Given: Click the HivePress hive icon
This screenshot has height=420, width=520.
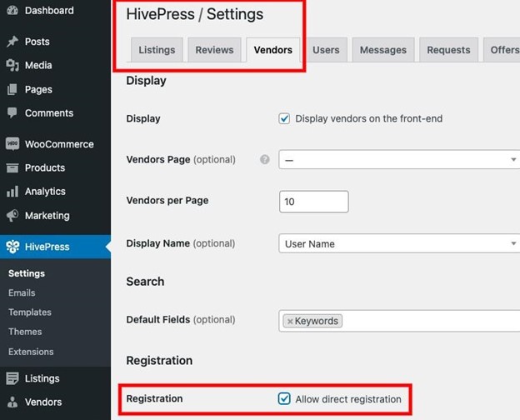Looking at the screenshot, I should (x=12, y=247).
